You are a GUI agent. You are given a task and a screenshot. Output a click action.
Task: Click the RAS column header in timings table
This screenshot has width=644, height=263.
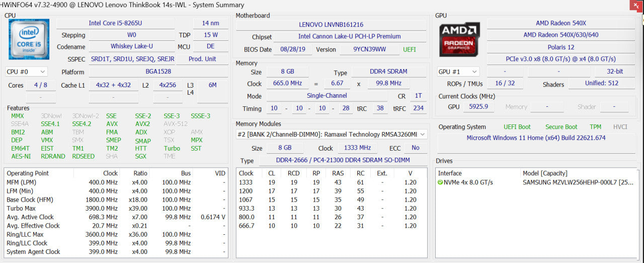click(x=338, y=173)
